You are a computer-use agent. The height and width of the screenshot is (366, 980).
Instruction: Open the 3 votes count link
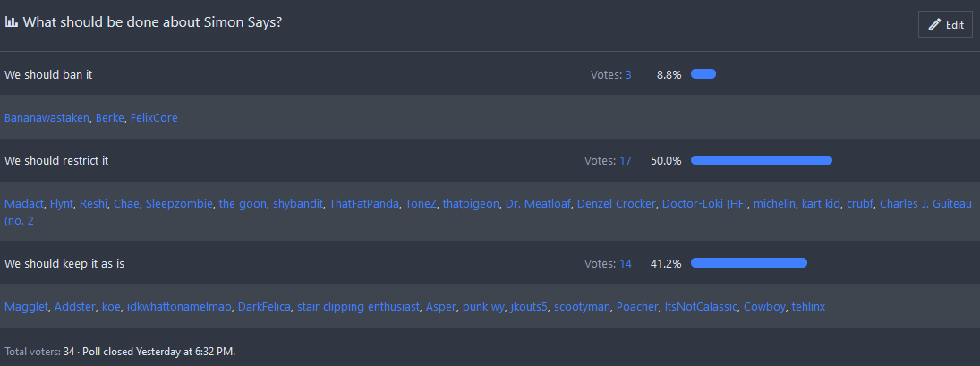[627, 75]
